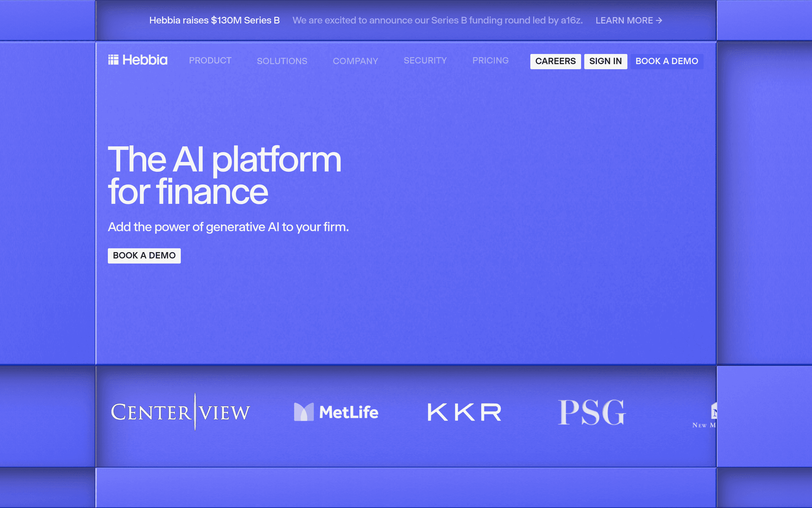Click the Series B funding announcement sentence

pyautogui.click(x=437, y=21)
